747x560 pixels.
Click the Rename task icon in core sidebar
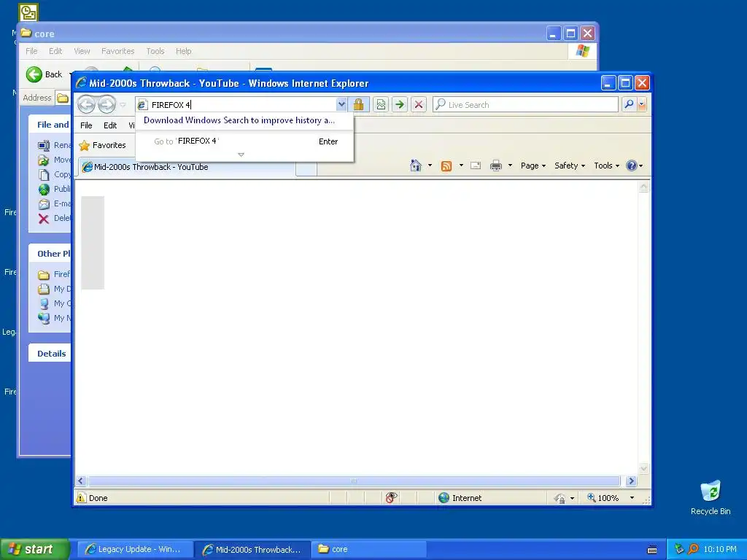pyautogui.click(x=44, y=145)
